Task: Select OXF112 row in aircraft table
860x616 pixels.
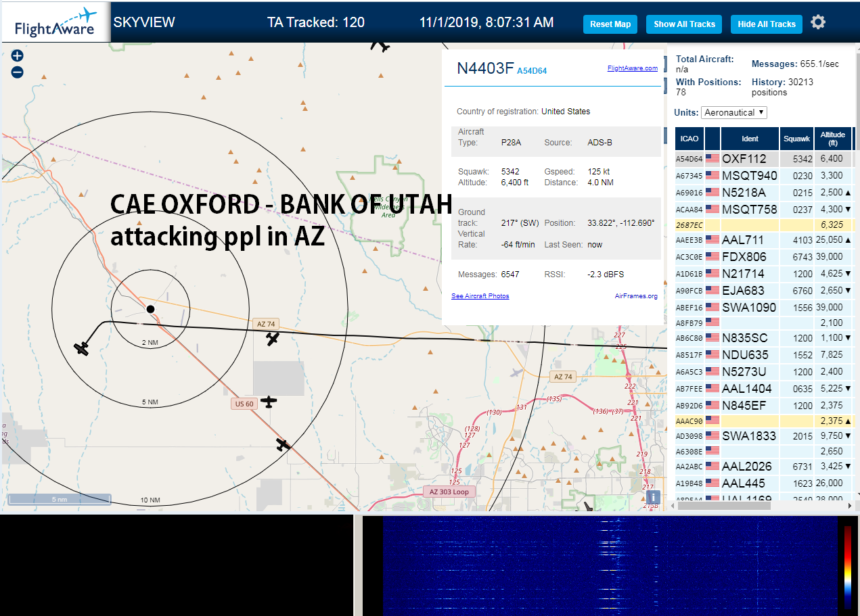Action: pos(764,158)
